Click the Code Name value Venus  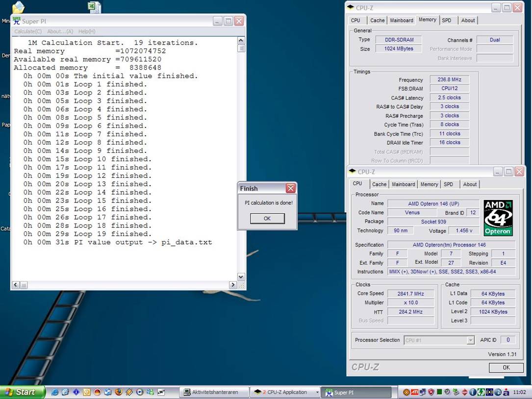pyautogui.click(x=412, y=213)
